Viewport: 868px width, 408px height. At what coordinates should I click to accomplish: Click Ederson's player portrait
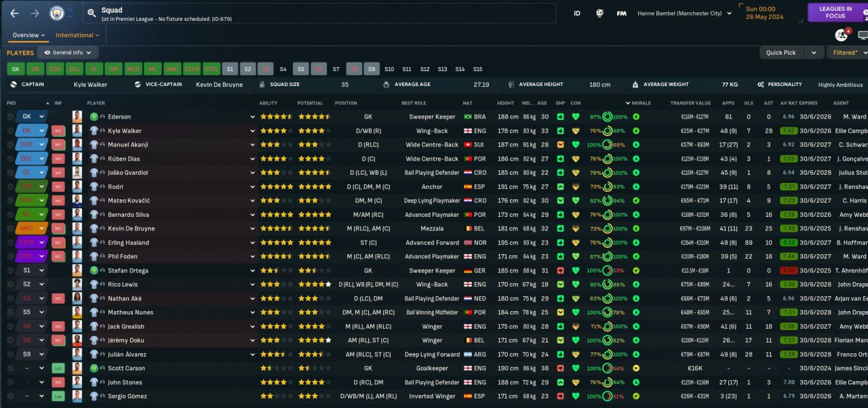pos(77,117)
